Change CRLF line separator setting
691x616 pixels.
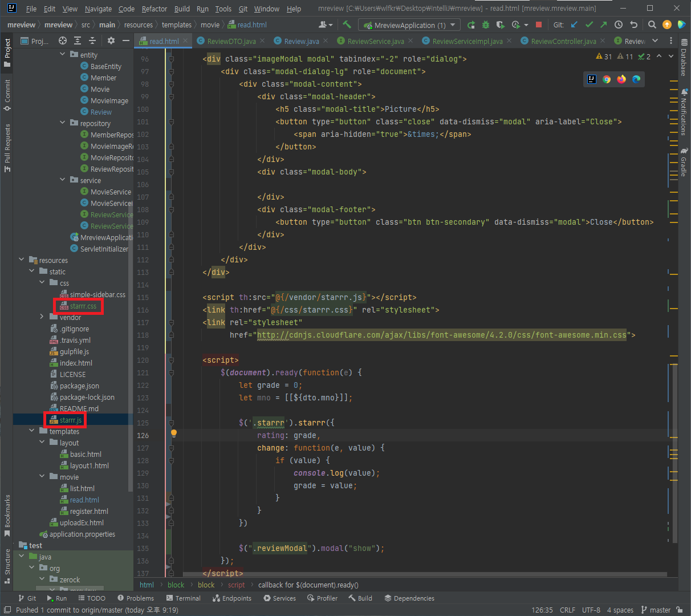coord(567,610)
